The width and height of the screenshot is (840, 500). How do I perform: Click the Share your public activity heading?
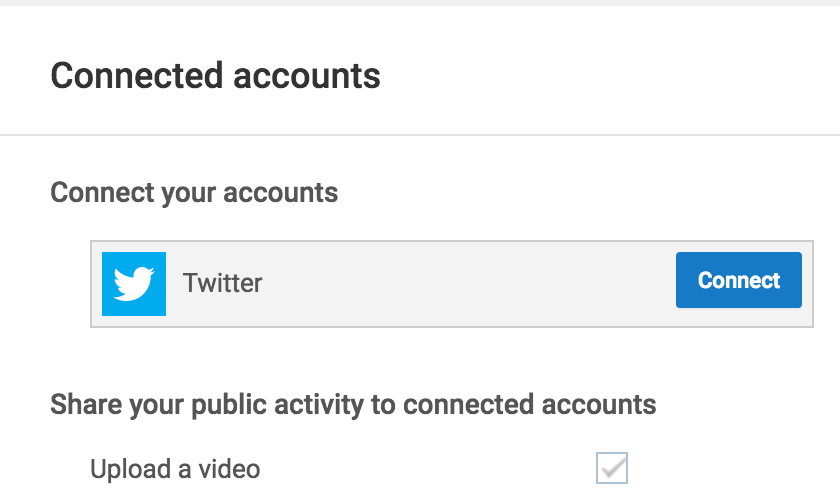coord(353,405)
